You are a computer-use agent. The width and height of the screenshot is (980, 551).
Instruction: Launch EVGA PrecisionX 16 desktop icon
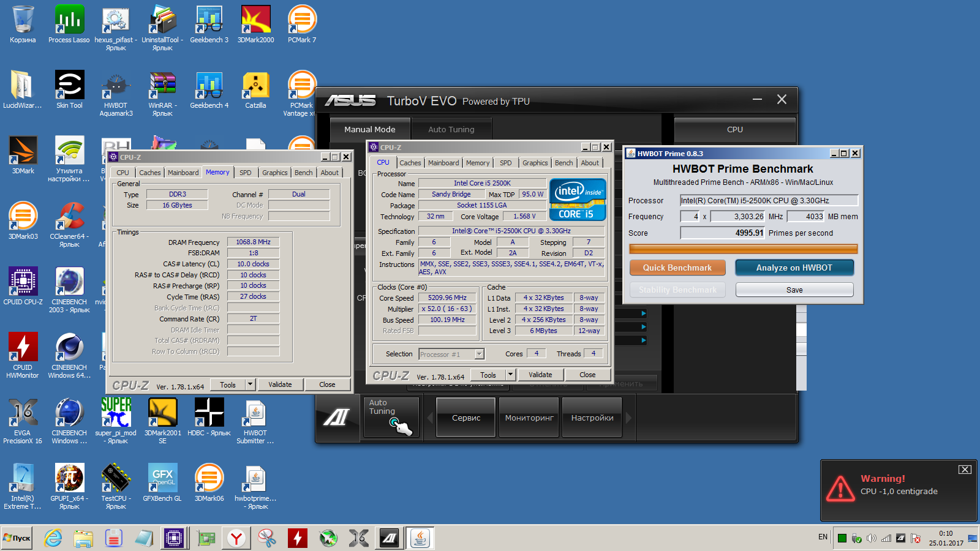point(23,421)
